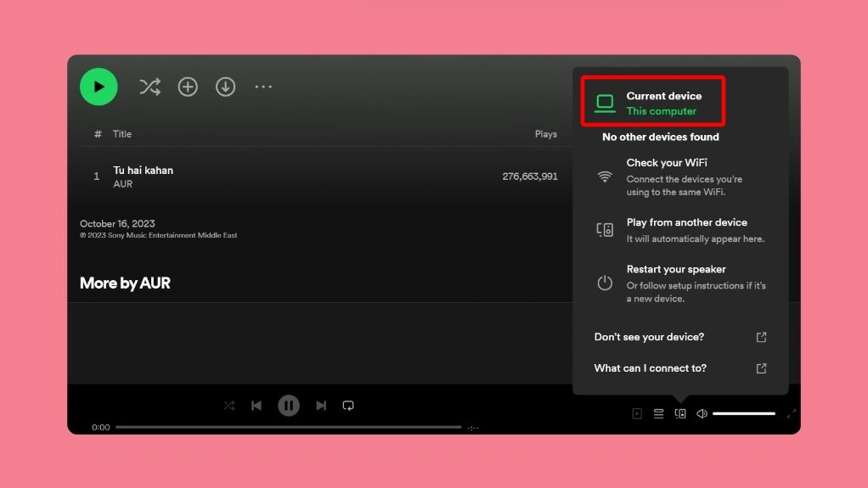Image resolution: width=868 pixels, height=488 pixels.
Task: Download the album with the arrow icon
Action: [225, 87]
